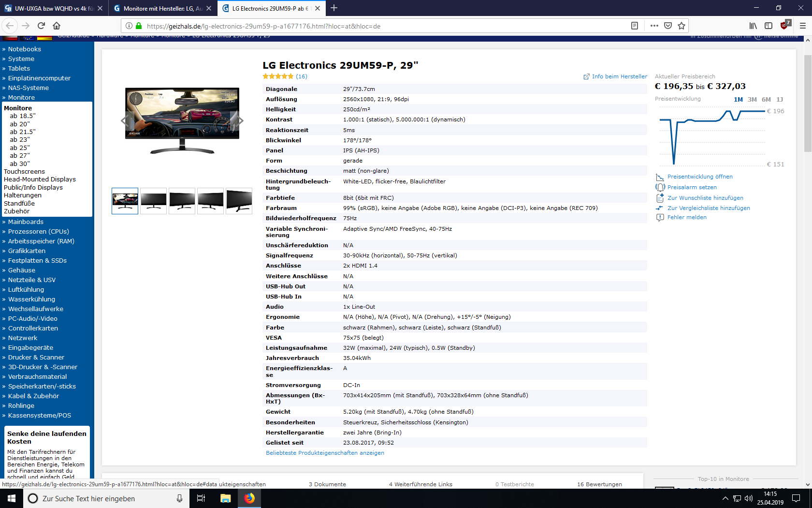812x508 pixels.
Task: Open Touchscreens subcategory
Action: (x=24, y=172)
